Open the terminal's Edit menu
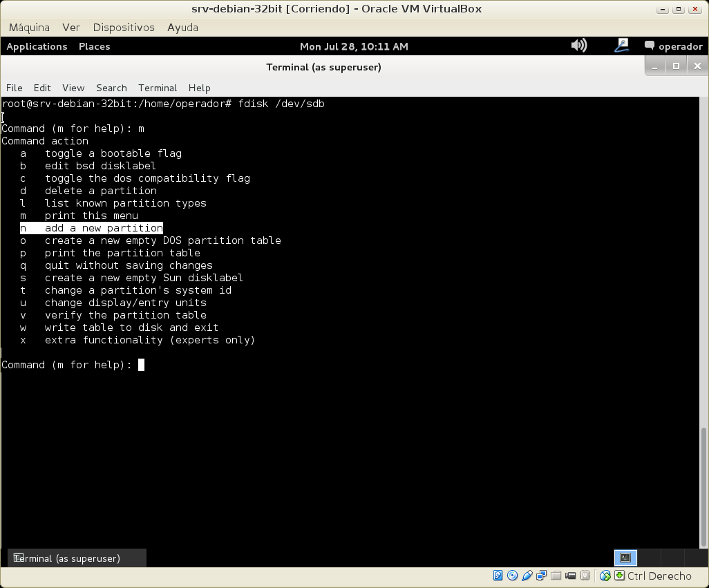 click(42, 88)
